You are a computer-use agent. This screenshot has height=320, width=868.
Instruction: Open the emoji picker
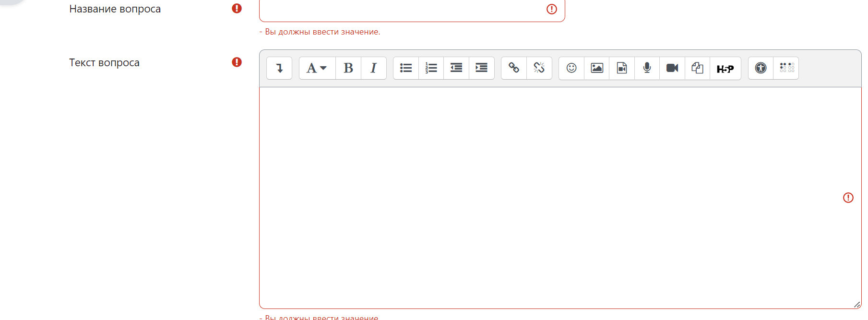point(571,68)
